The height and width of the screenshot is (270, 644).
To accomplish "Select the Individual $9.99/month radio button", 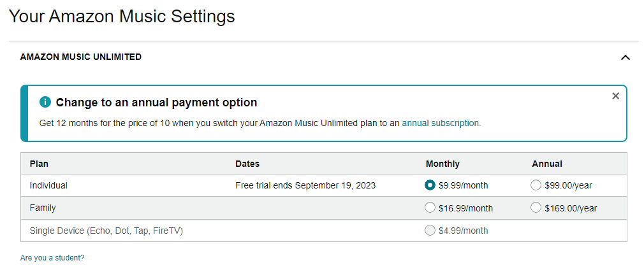I will pyautogui.click(x=430, y=185).
